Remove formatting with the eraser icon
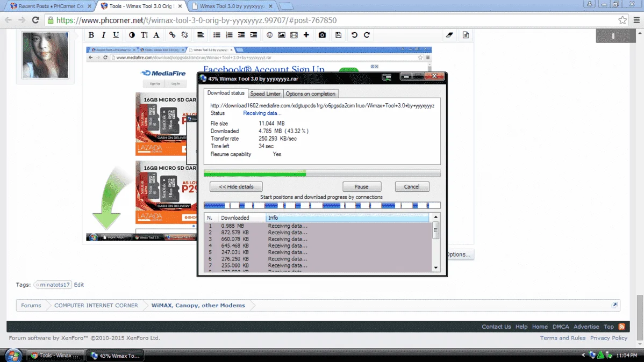This screenshot has height=362, width=644. (x=450, y=35)
